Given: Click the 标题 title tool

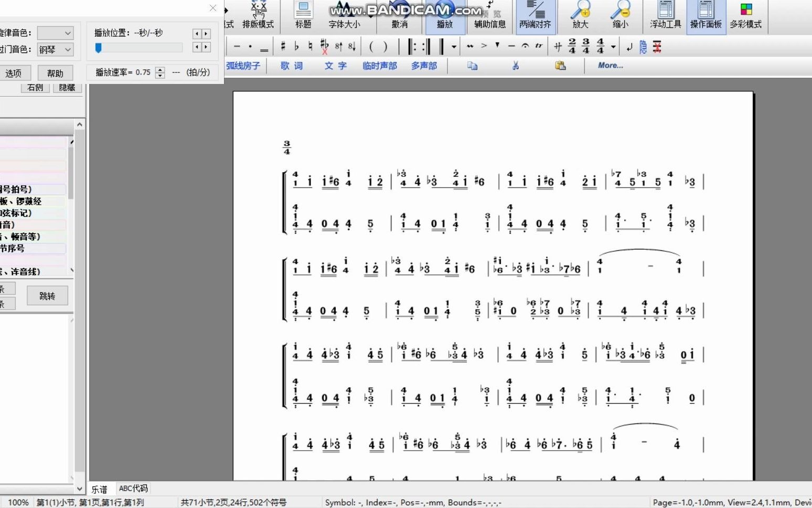Looking at the screenshot, I should (303, 16).
